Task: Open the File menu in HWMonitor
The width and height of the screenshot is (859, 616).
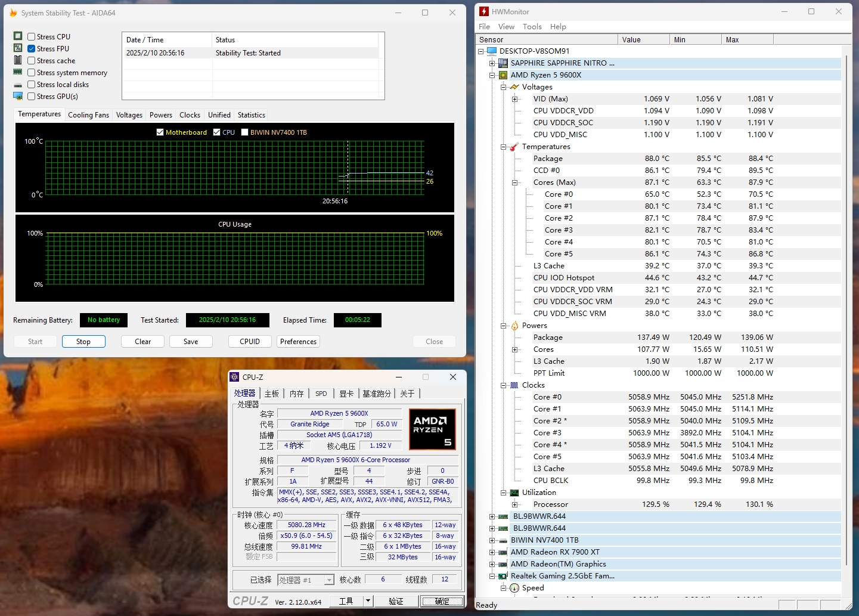Action: point(484,26)
